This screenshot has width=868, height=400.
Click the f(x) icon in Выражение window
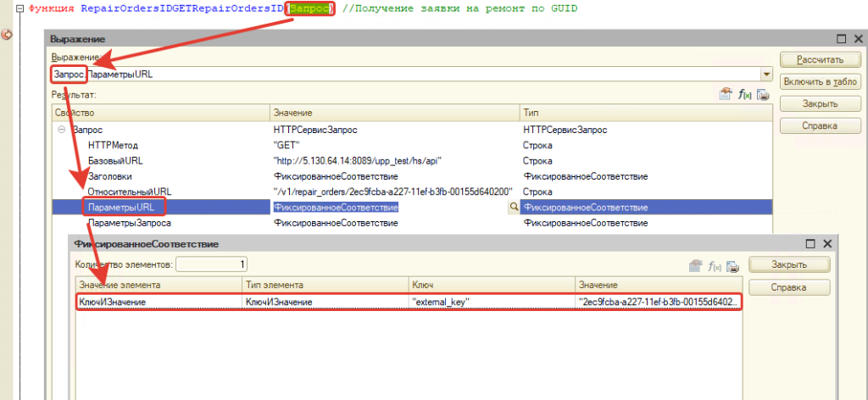click(745, 95)
